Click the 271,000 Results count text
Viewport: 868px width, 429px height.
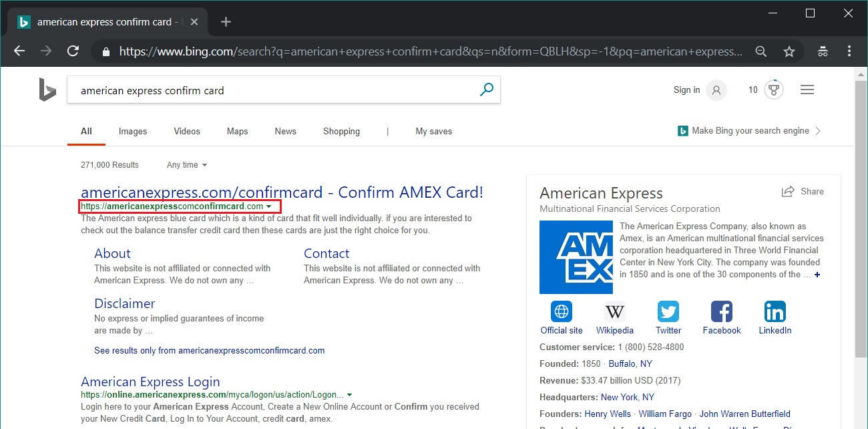[x=110, y=165]
